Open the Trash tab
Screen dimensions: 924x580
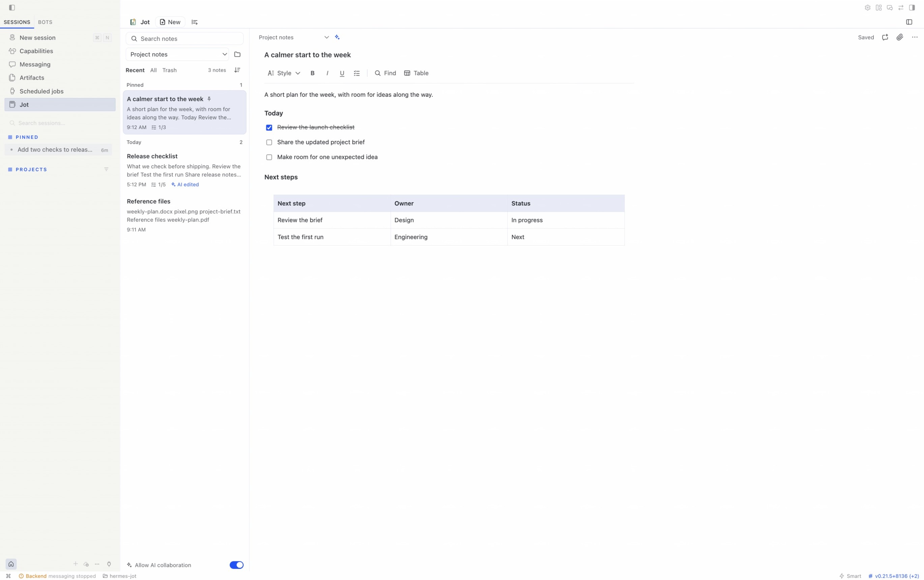coord(169,70)
